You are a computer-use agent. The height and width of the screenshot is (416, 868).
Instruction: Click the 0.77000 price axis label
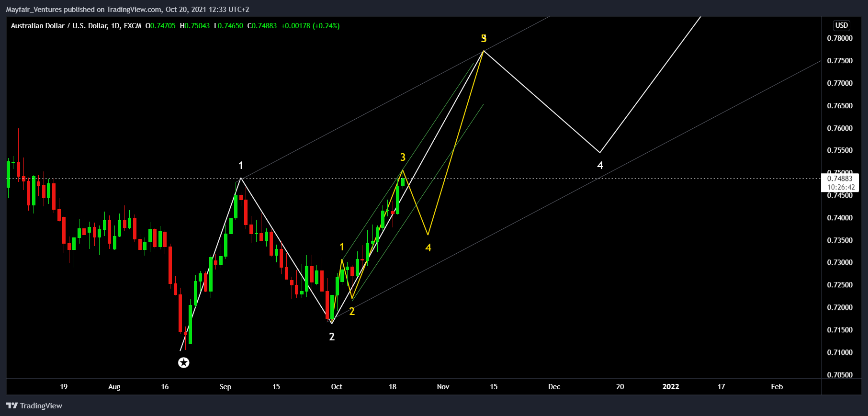point(840,83)
